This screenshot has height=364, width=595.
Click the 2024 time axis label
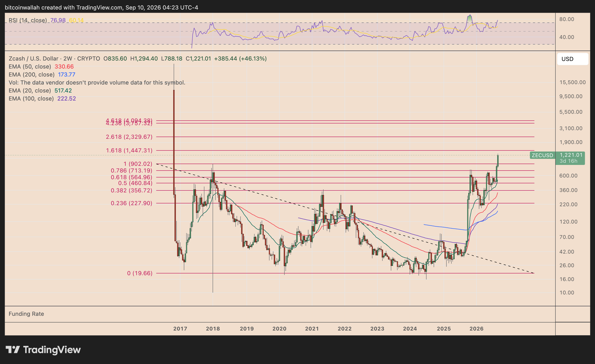[x=410, y=329]
